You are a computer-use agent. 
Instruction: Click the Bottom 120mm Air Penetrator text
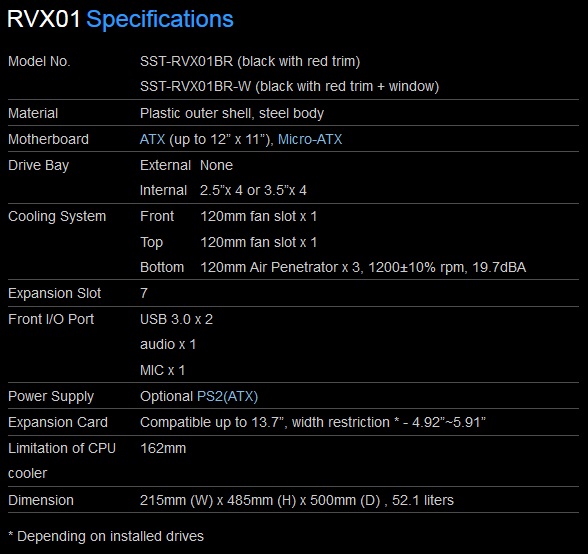coord(363,267)
